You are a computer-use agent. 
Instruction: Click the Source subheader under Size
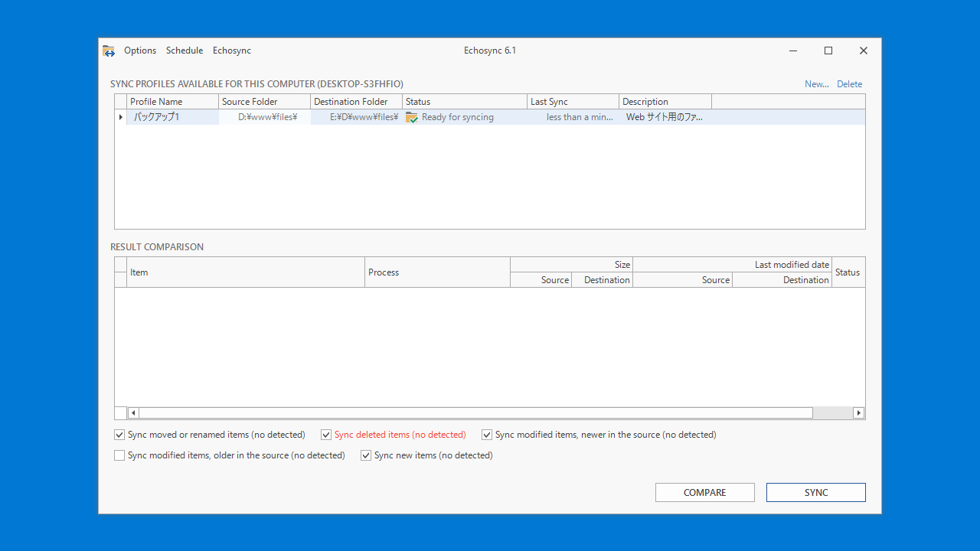point(541,280)
